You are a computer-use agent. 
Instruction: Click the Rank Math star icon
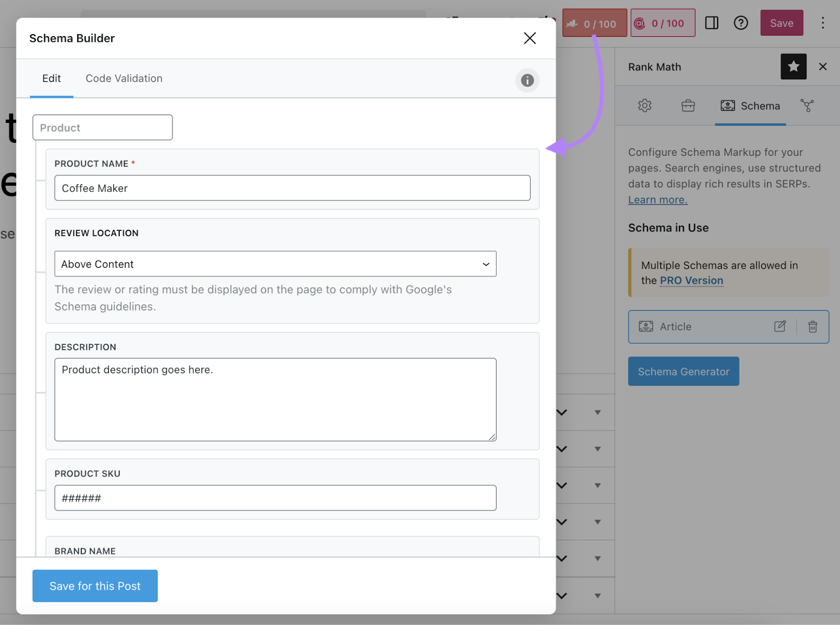click(793, 67)
